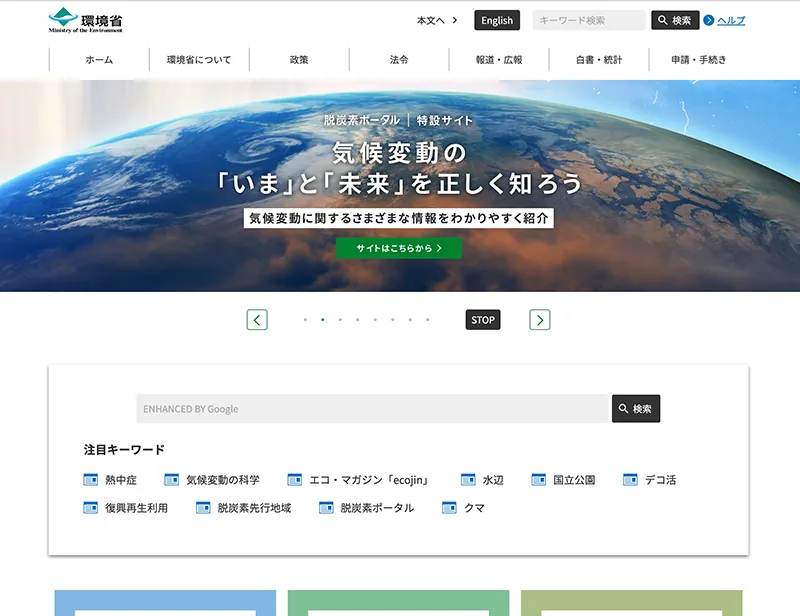
Task: Open the 法令 menu
Action: click(399, 60)
